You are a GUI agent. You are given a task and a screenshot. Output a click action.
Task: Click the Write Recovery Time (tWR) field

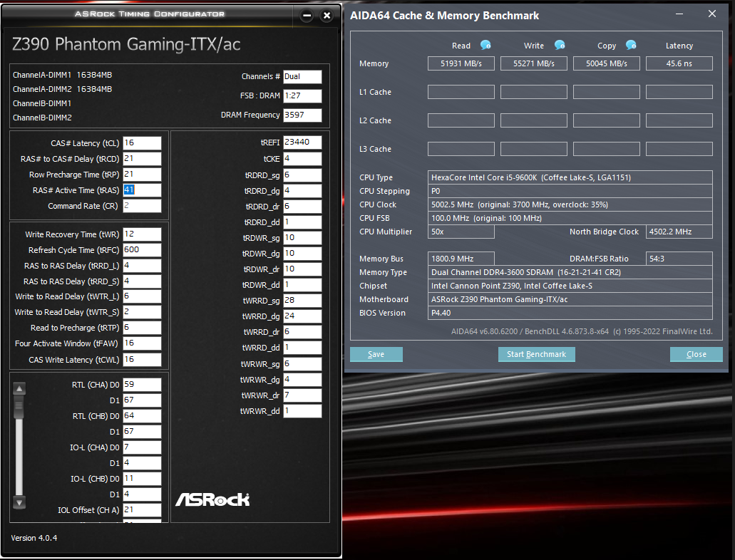coord(142,234)
